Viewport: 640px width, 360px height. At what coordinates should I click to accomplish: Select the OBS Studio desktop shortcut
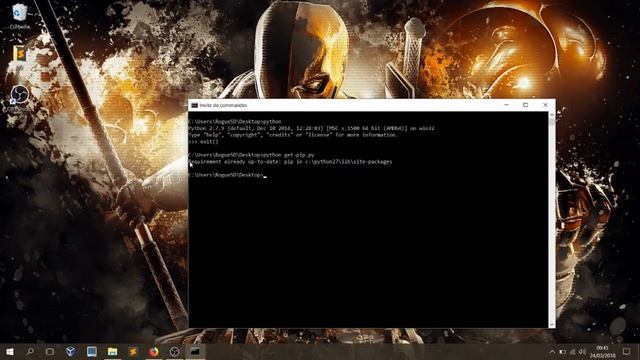click(19, 99)
